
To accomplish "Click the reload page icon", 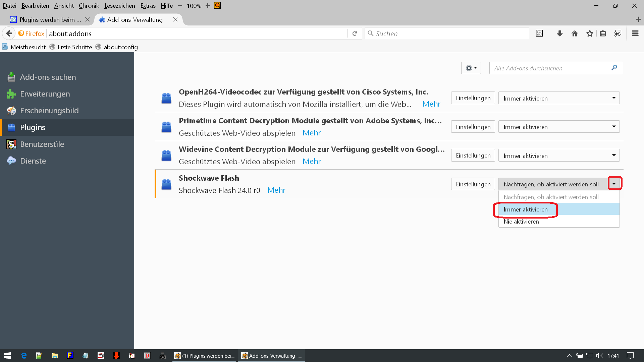I will click(x=355, y=34).
